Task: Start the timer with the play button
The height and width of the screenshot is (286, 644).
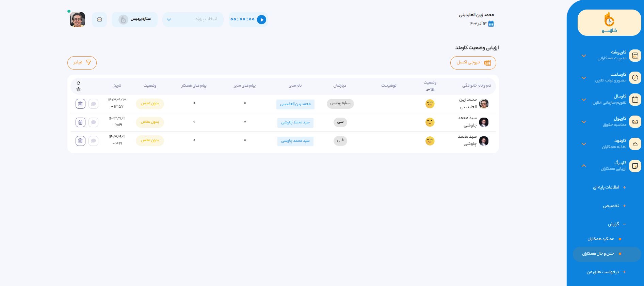Action: click(261, 20)
